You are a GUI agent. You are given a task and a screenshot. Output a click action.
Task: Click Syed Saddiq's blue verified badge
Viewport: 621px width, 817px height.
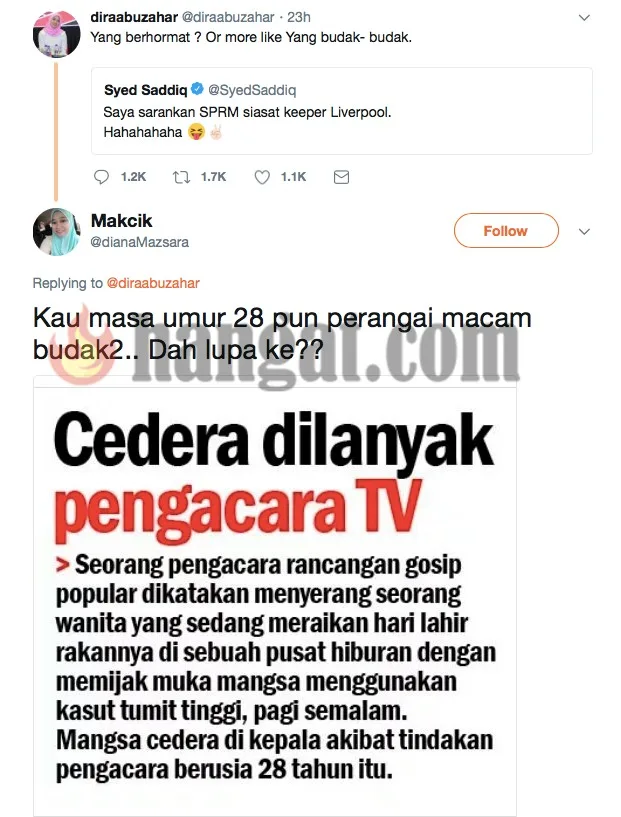click(197, 89)
